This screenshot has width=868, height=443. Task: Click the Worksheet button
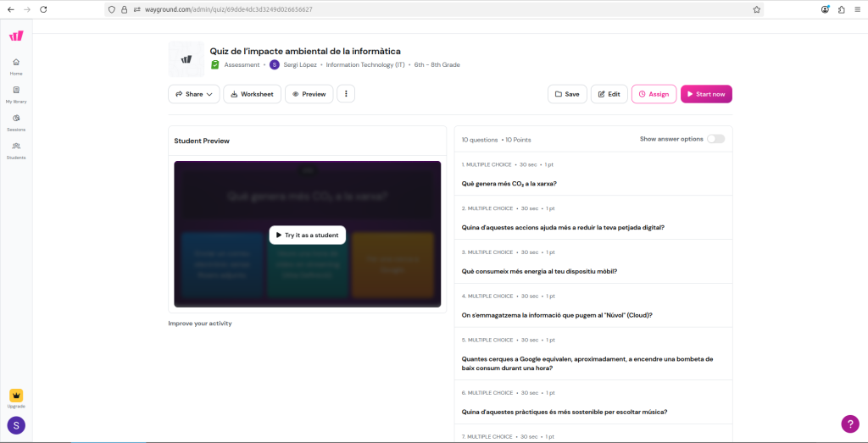252,94
